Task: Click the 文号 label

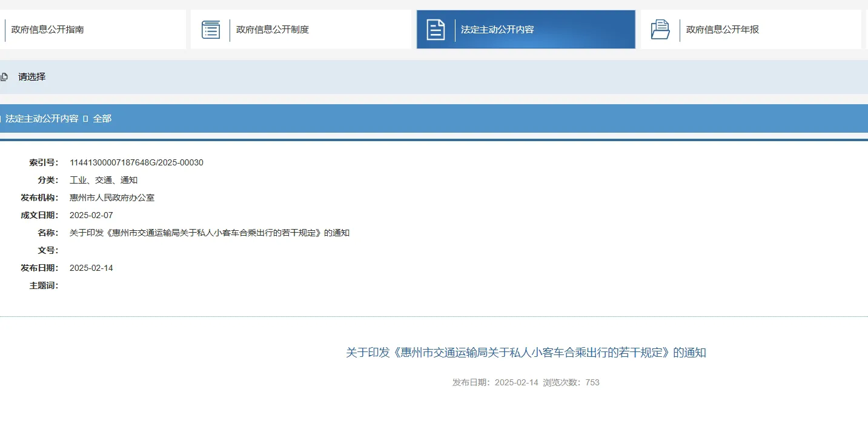Action: click(48, 250)
